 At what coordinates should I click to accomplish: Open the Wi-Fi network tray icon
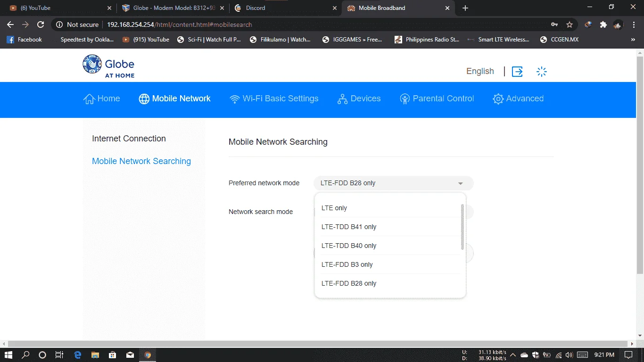coord(559,355)
